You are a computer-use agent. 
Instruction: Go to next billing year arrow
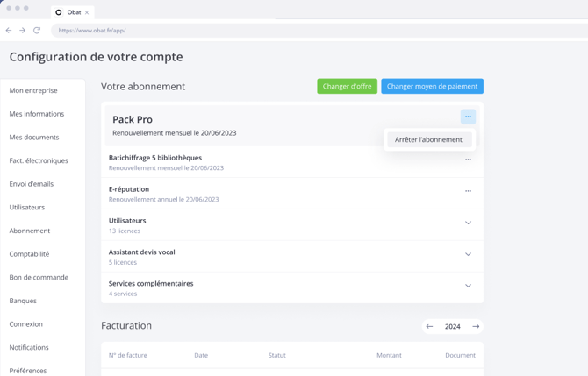click(476, 326)
